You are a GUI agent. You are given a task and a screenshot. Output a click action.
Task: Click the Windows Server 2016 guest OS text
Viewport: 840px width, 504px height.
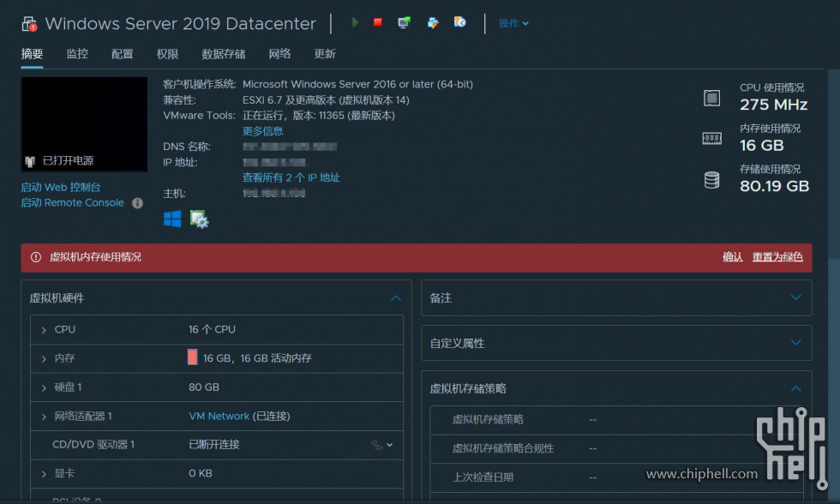(358, 84)
